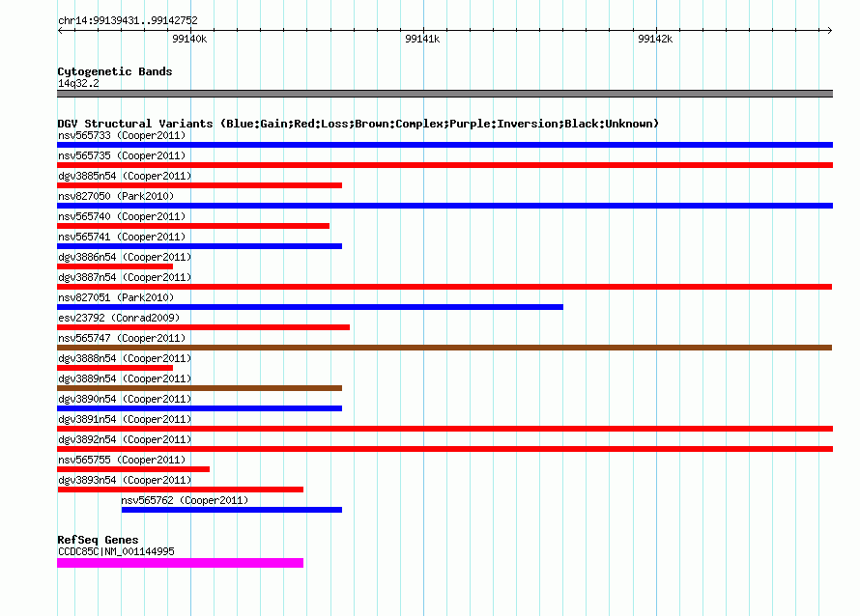This screenshot has width=860, height=616.
Task: Click the nsv565735 (Cooper2011) label
Action: tap(122, 155)
